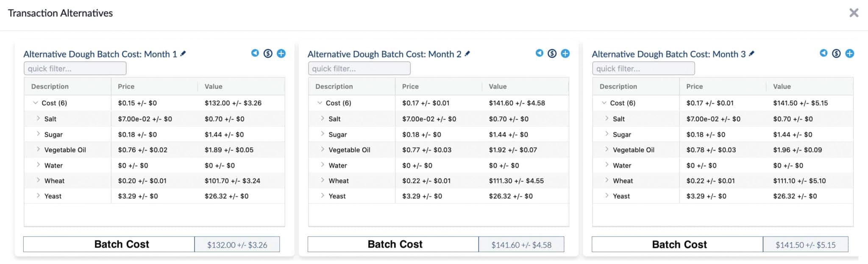Click the quick filter field on Month 1 card

tap(75, 68)
